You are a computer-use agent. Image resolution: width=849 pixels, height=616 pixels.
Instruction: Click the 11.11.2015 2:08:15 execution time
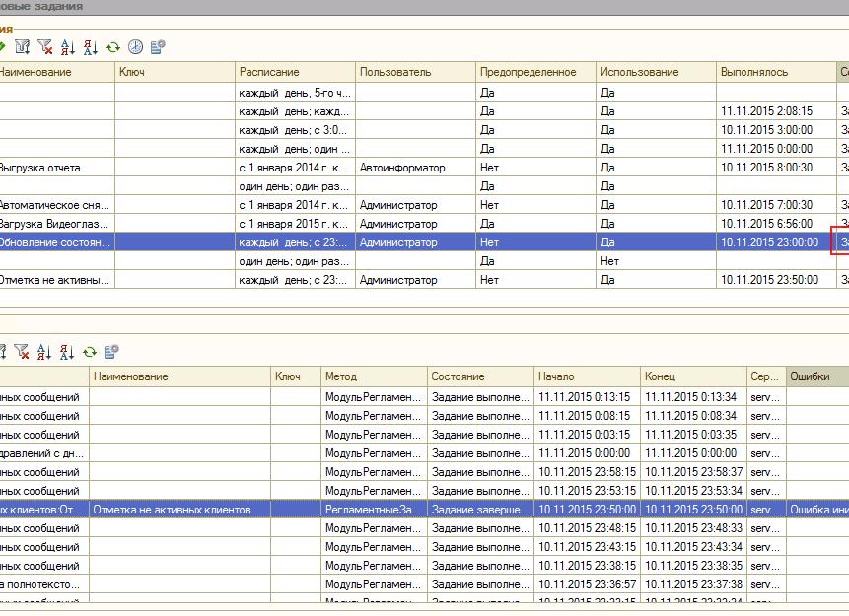(776, 111)
